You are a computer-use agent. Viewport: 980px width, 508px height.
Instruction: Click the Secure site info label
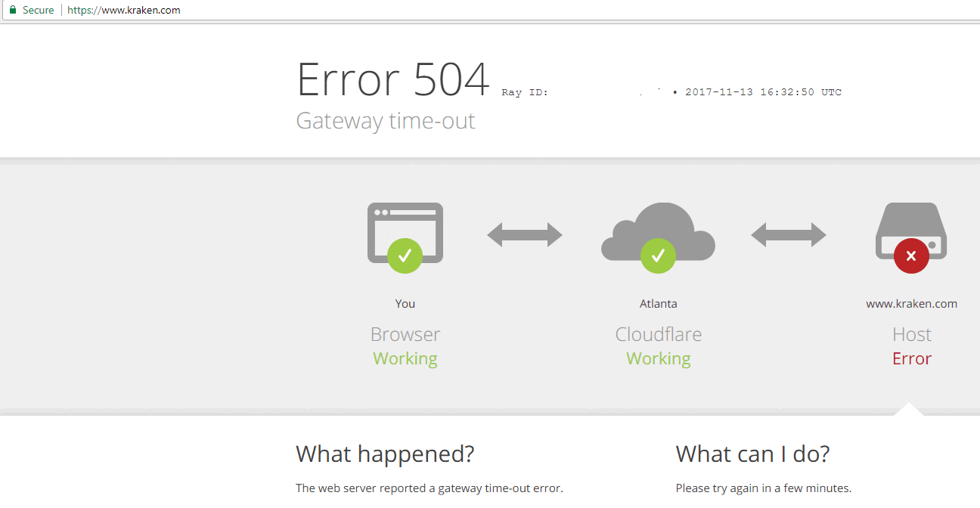(x=38, y=11)
